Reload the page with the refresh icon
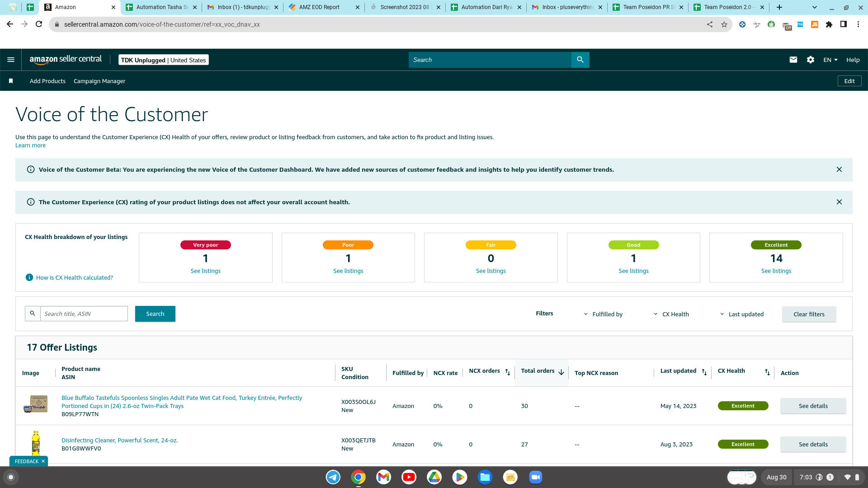 (x=39, y=24)
